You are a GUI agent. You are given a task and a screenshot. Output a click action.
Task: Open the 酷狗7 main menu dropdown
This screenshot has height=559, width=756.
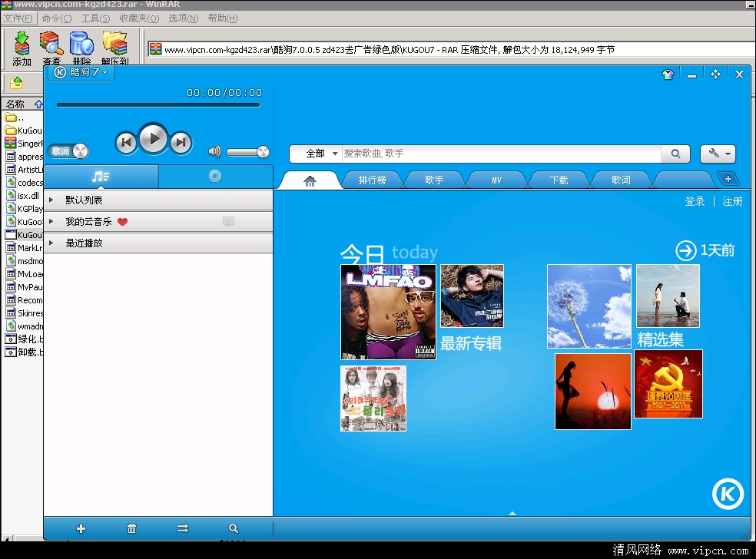[81, 72]
